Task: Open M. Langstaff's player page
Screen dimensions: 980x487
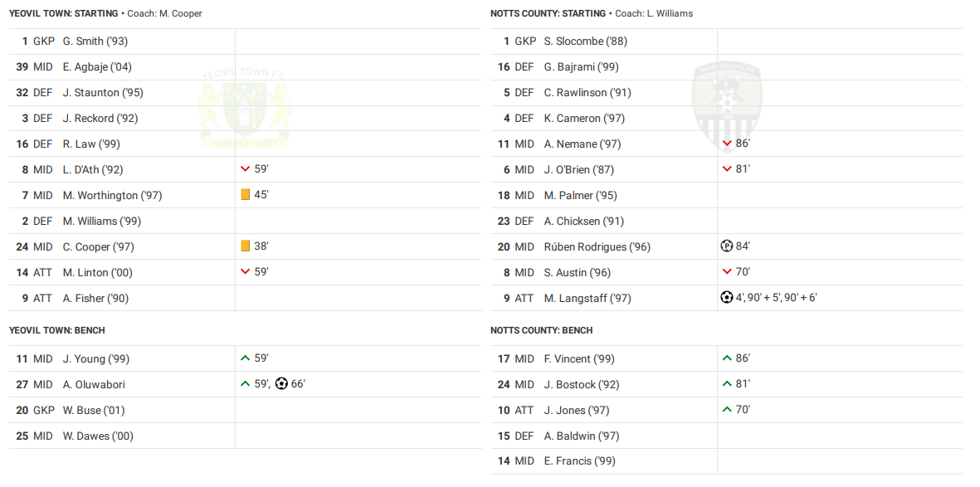Action: [x=588, y=298]
